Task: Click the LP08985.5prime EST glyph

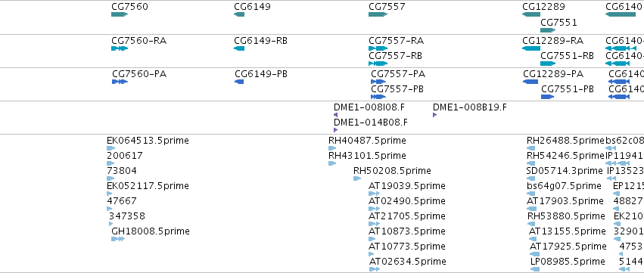Action: [535, 269]
